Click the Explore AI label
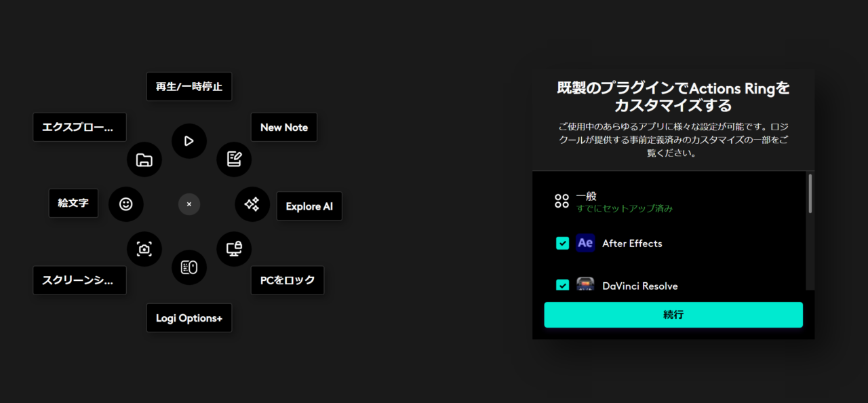Image resolution: width=868 pixels, height=403 pixels. pyautogui.click(x=309, y=206)
